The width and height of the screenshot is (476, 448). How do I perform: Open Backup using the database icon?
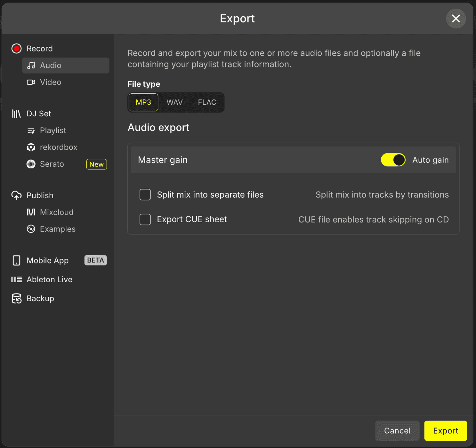[16, 298]
